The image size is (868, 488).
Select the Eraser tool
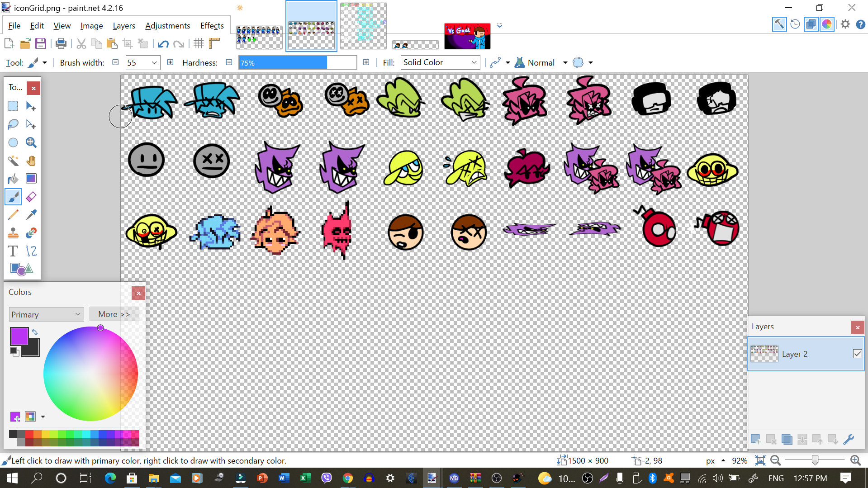[31, 197]
